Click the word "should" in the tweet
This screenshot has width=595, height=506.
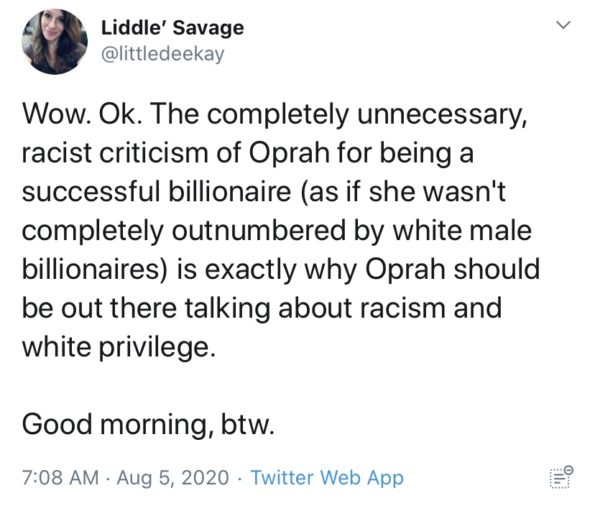pos(497,270)
